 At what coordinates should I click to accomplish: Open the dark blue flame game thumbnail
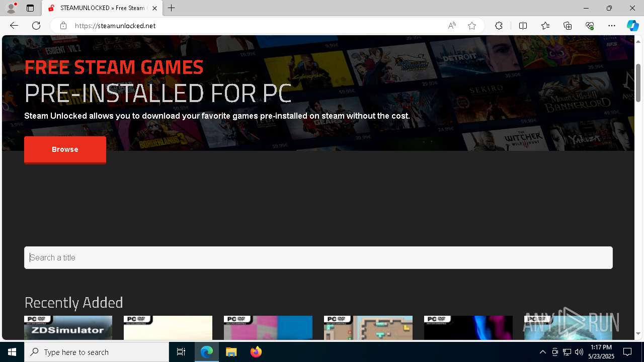468,328
